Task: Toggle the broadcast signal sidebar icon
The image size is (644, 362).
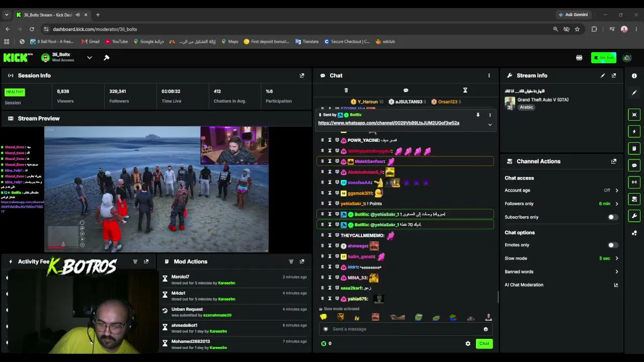Action: coord(634,182)
